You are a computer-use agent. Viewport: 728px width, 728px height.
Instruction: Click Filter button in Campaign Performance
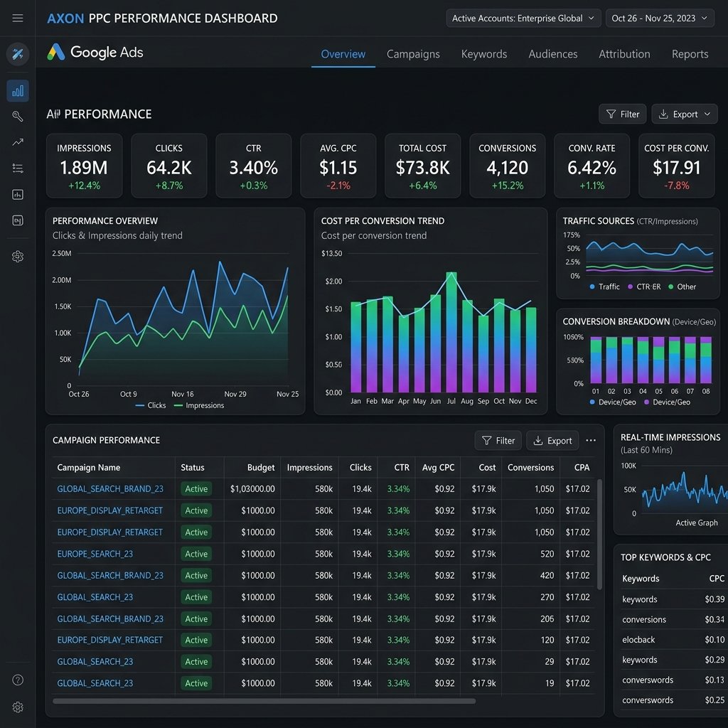pyautogui.click(x=498, y=440)
